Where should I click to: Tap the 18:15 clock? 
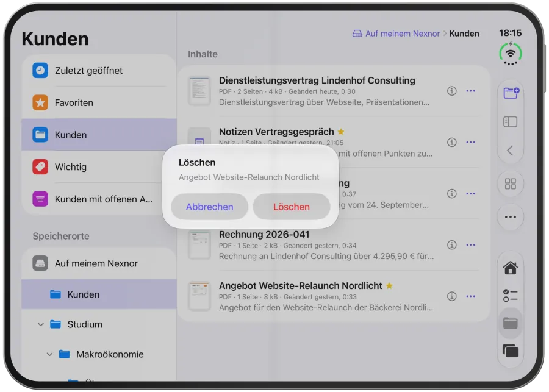[510, 33]
